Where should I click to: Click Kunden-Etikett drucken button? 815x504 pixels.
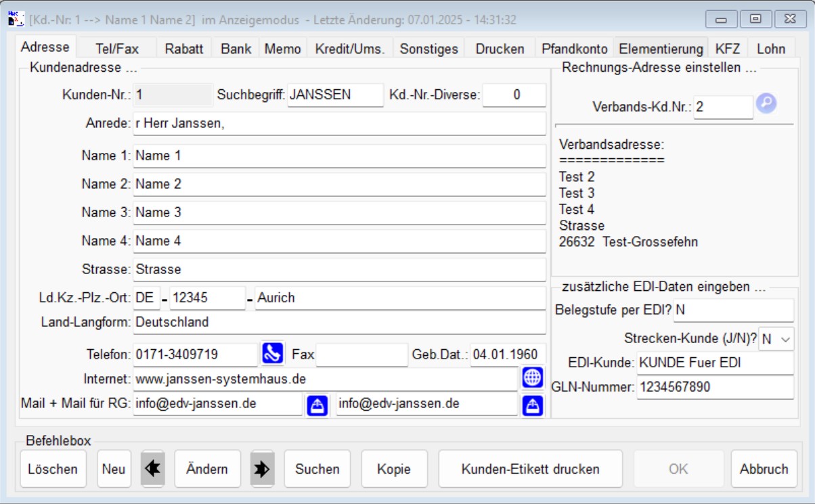click(x=530, y=469)
